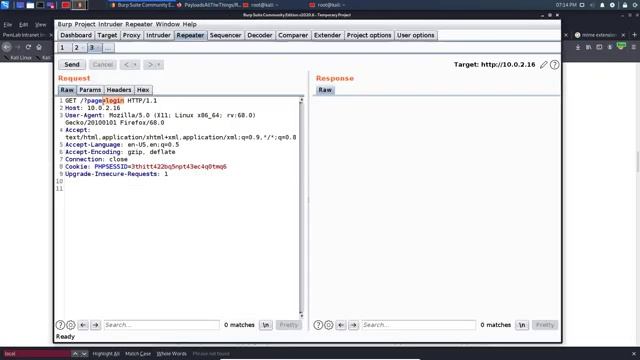Open the Burp menu
Image resolution: width=640 pixels, height=360 pixels.
click(64, 24)
